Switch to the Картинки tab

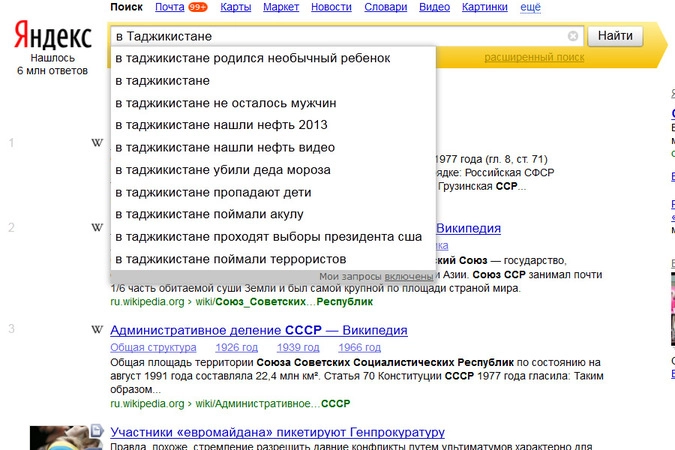pyautogui.click(x=485, y=8)
